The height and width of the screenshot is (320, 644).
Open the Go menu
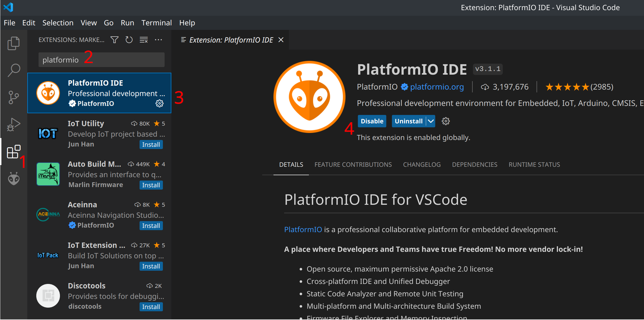[109, 23]
